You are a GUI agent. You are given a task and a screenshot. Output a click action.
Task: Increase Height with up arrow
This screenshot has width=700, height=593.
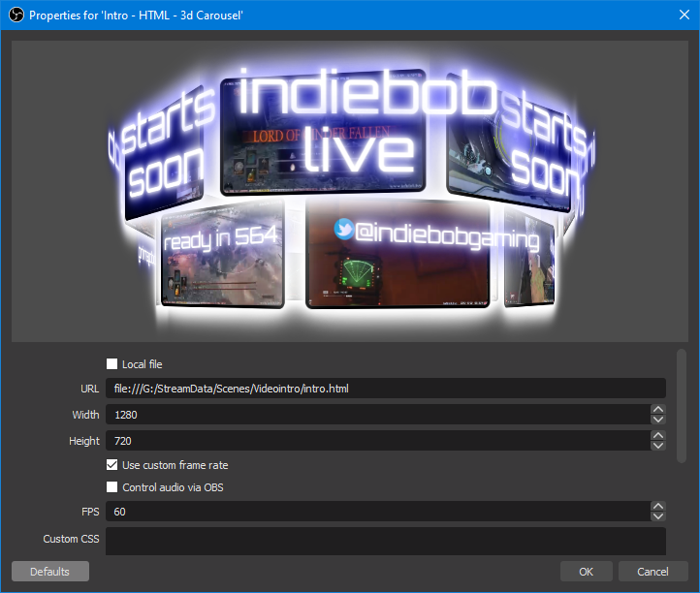[x=658, y=435]
